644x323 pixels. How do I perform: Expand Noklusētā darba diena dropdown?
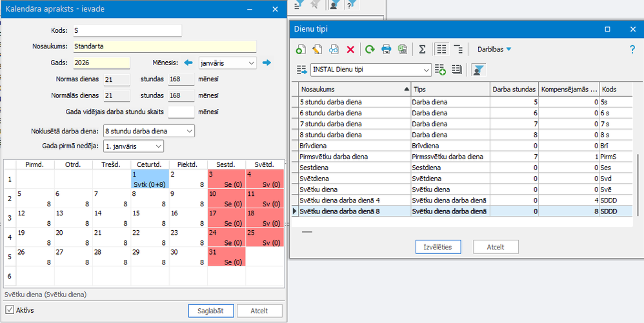coord(189,131)
